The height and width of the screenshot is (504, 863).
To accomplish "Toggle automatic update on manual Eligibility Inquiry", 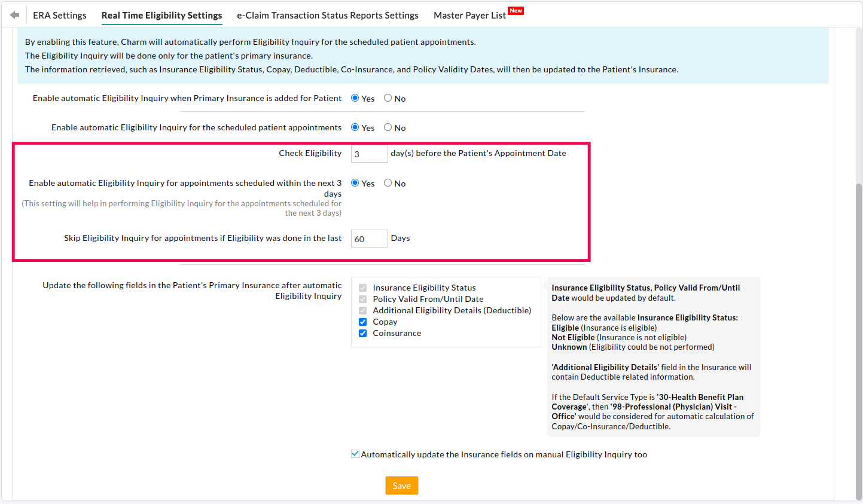I will (355, 454).
